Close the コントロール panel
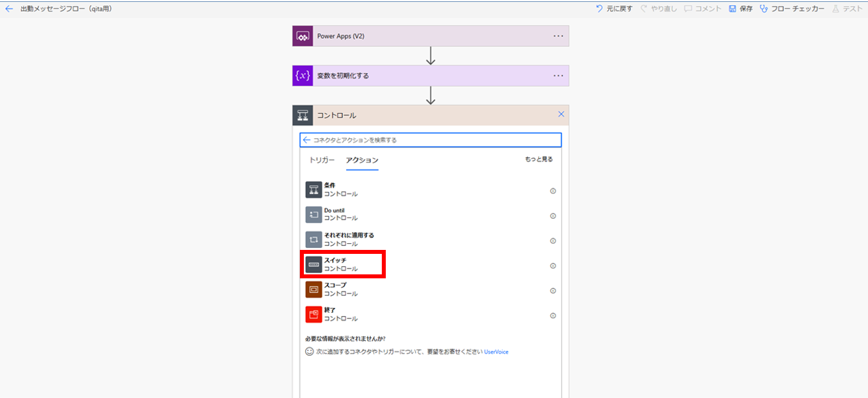868x398 pixels. [561, 114]
